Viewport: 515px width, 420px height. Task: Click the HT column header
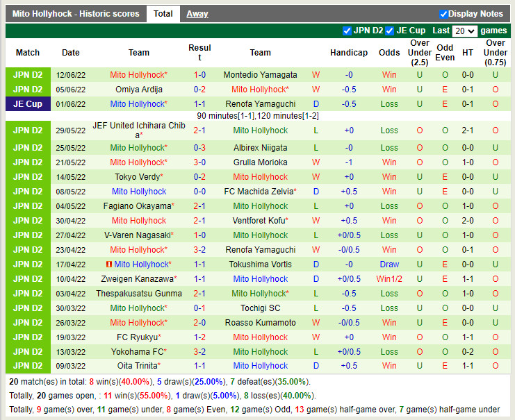(x=467, y=53)
